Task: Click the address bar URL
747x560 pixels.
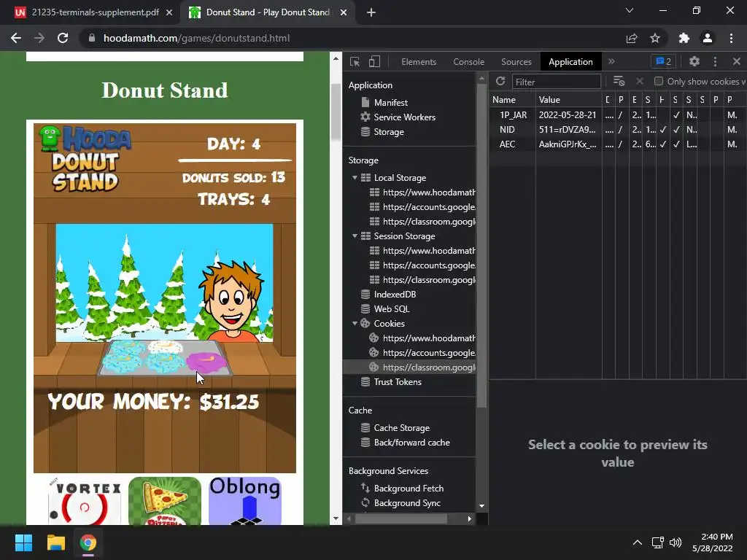Action: pos(196,38)
